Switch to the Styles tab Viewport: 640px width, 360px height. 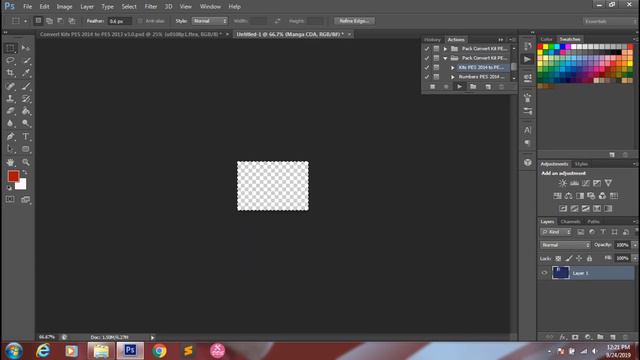pos(581,164)
